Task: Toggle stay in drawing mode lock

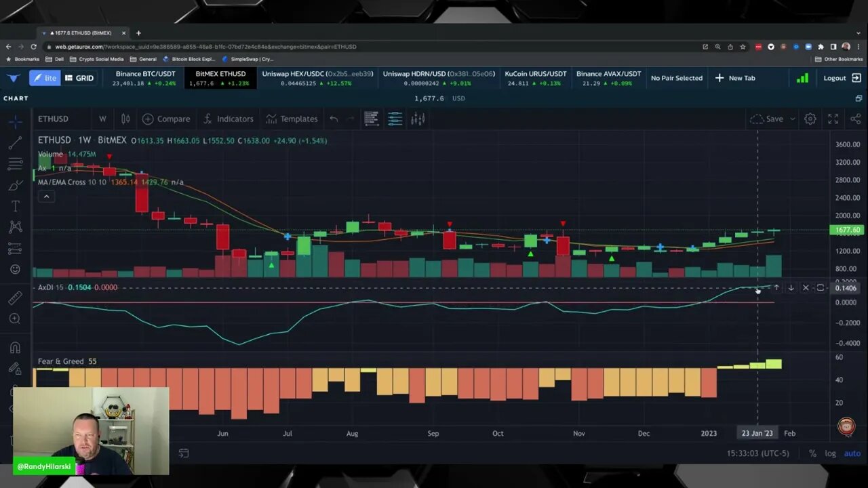Action: pos(15,369)
